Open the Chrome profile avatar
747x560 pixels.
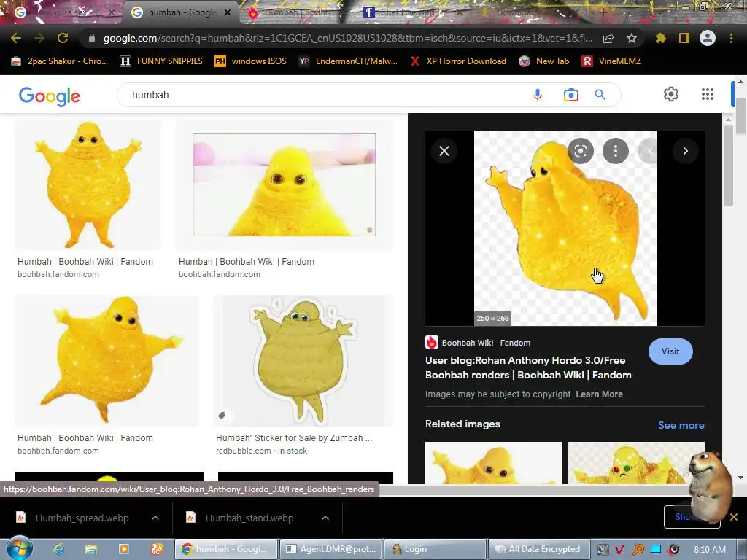click(708, 38)
